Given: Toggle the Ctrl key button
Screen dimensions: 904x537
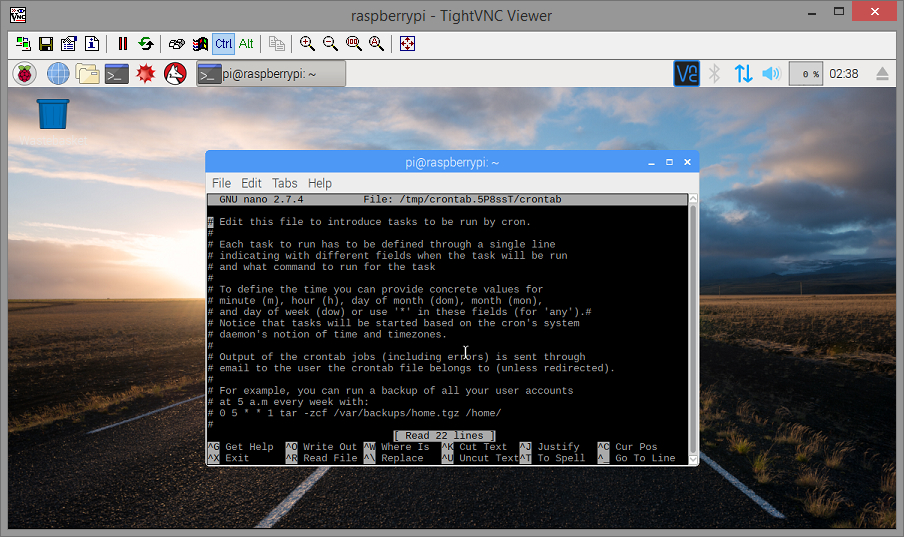Looking at the screenshot, I should (x=223, y=44).
